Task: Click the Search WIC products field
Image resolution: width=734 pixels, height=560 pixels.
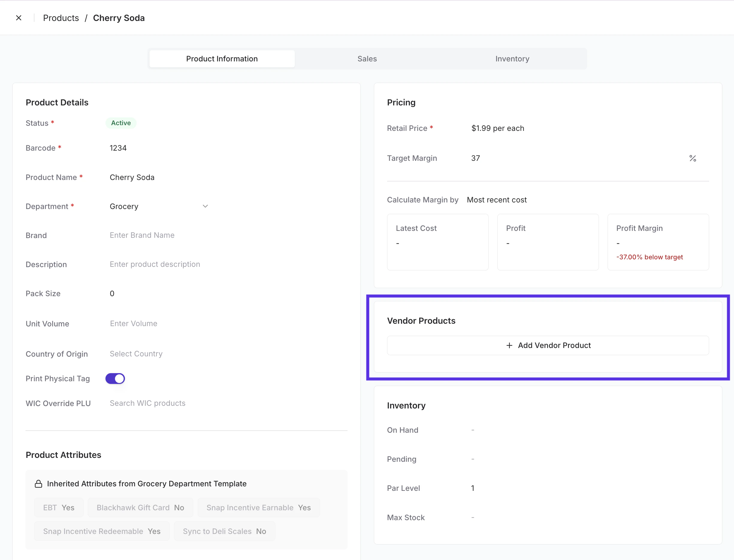Action: 147,403
